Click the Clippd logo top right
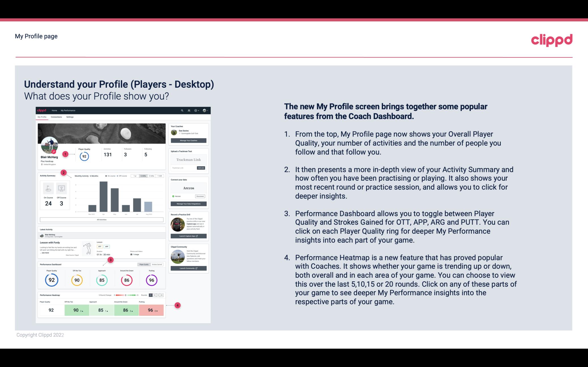 coord(551,39)
